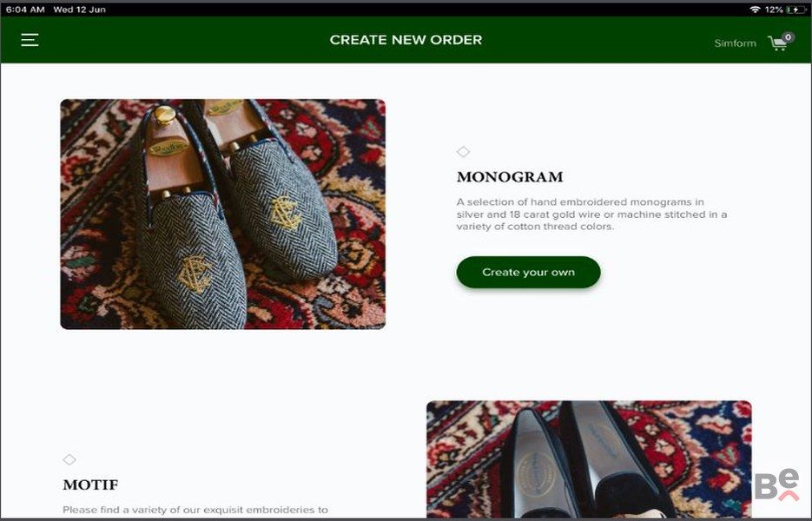Tap the black motif slippers photo
This screenshot has height=521, width=812.
coord(589,458)
